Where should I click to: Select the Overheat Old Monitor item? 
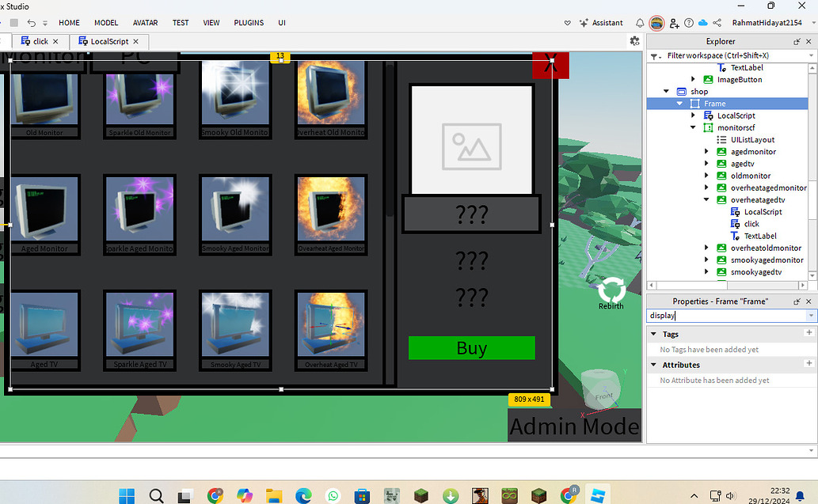[x=331, y=99]
